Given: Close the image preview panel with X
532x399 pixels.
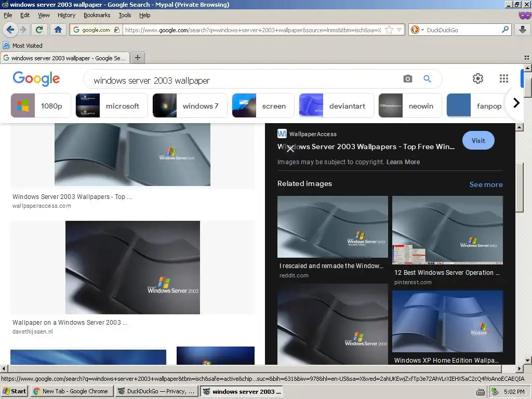Looking at the screenshot, I should 290,149.
